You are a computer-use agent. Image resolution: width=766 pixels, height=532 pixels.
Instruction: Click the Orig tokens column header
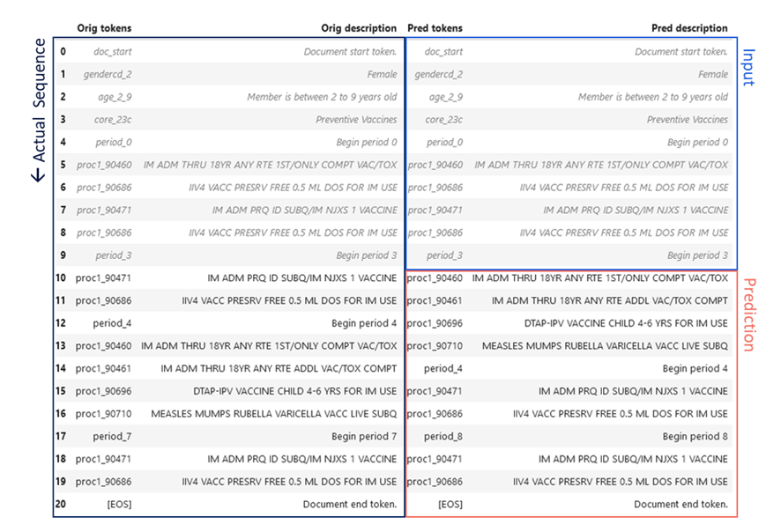[x=104, y=28]
